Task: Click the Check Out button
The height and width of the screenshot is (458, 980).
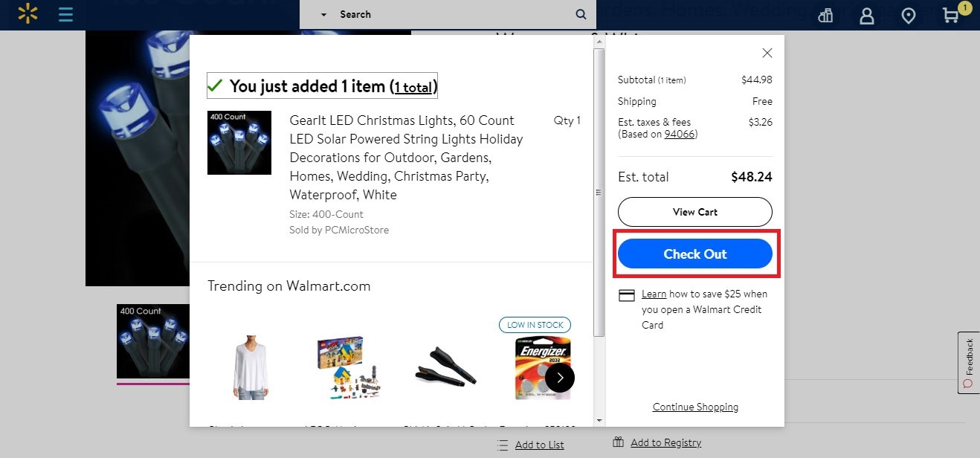Action: (696, 254)
